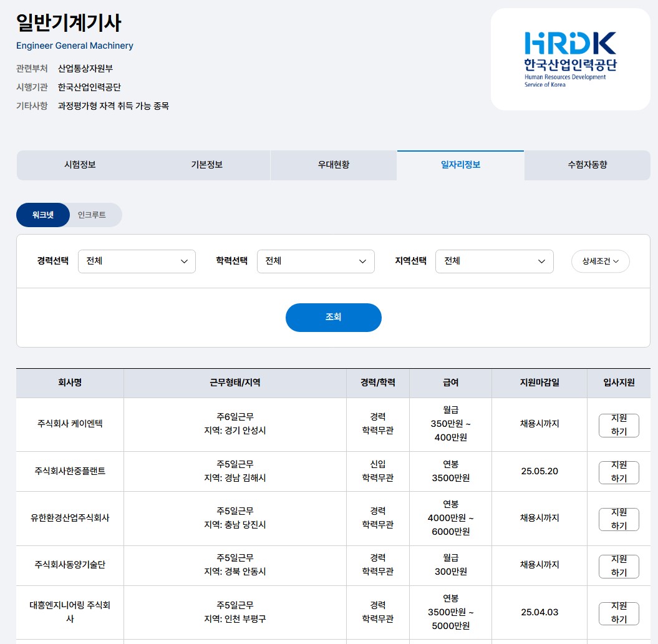Click the 회사명 column header

pyautogui.click(x=69, y=383)
